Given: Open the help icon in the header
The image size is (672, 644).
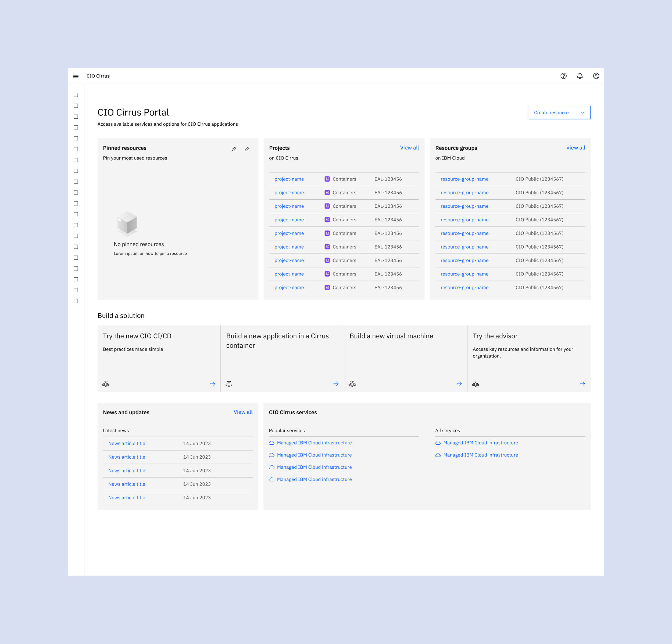Looking at the screenshot, I should coord(563,76).
